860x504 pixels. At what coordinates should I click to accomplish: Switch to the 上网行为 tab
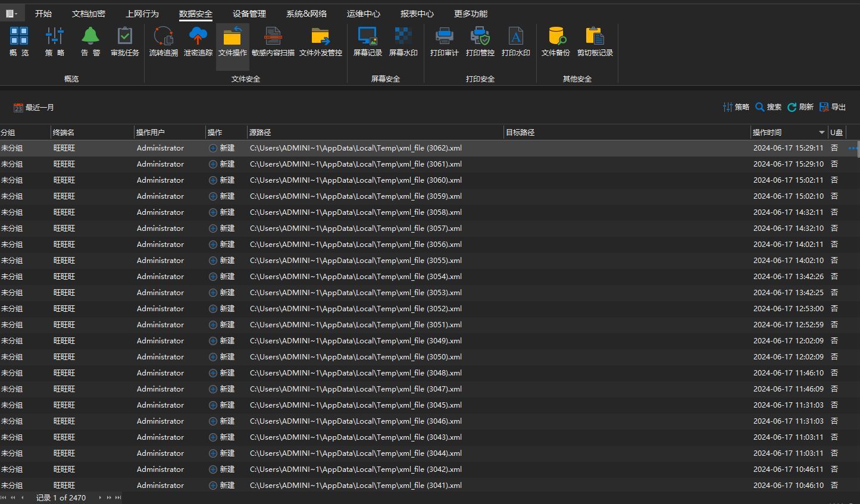click(142, 14)
